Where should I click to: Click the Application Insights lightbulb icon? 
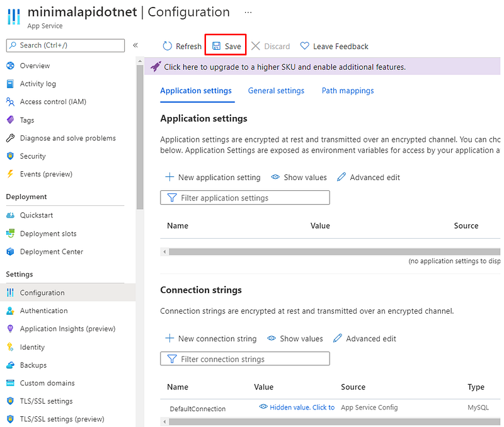[x=10, y=329]
